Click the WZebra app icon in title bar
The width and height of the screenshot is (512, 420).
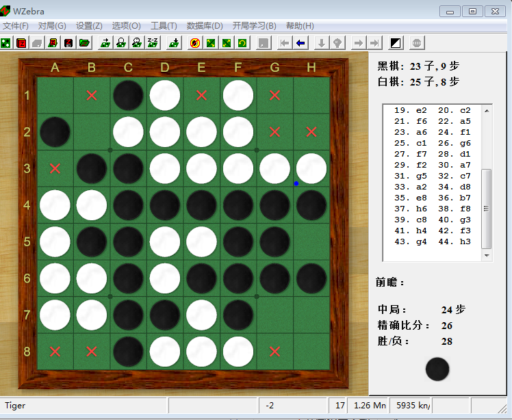pos(5,11)
